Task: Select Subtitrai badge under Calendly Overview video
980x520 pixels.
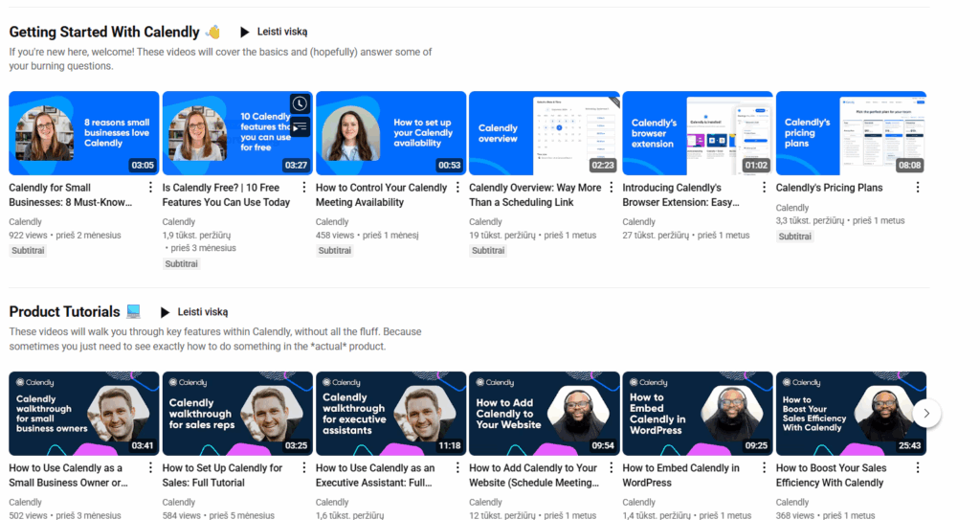Action: click(488, 250)
